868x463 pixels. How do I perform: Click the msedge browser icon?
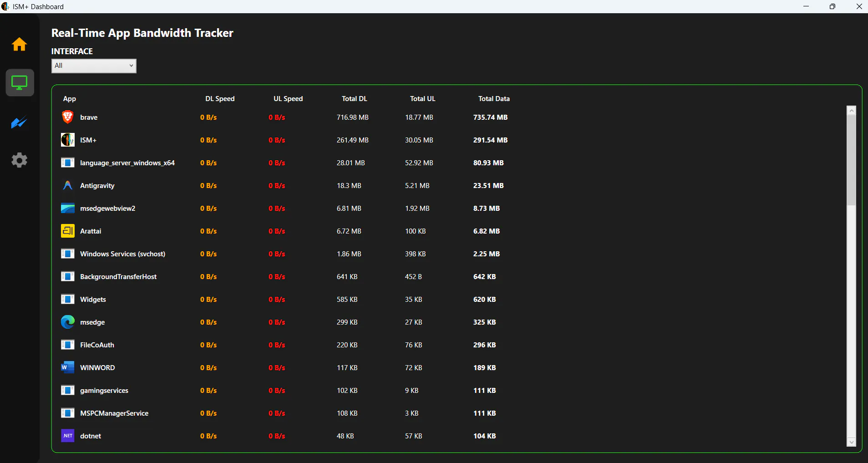point(68,322)
